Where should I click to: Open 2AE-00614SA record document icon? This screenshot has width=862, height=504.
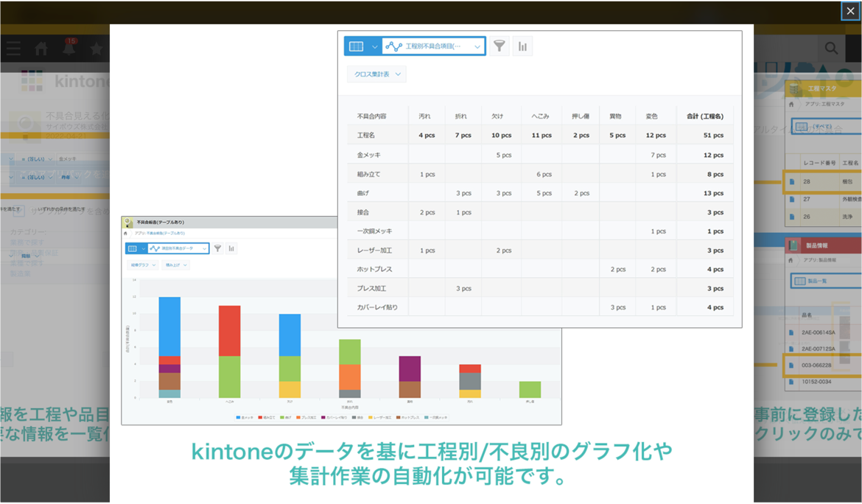[x=791, y=332]
